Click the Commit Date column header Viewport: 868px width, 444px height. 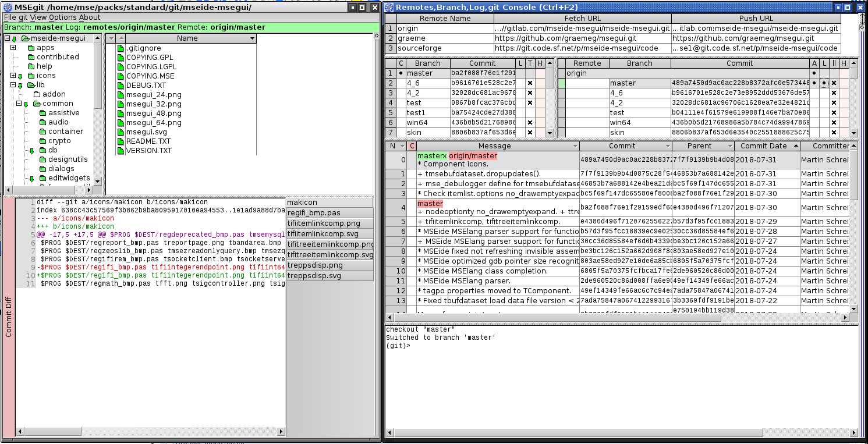coord(764,146)
